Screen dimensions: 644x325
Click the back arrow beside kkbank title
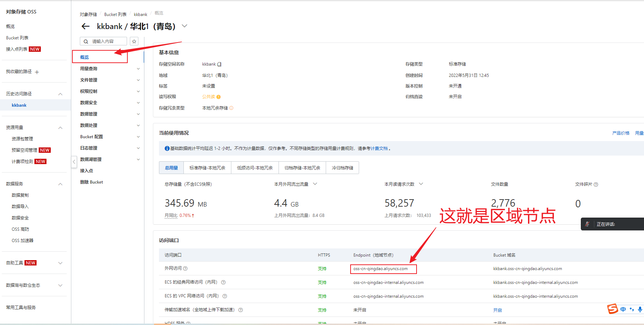[x=86, y=26]
